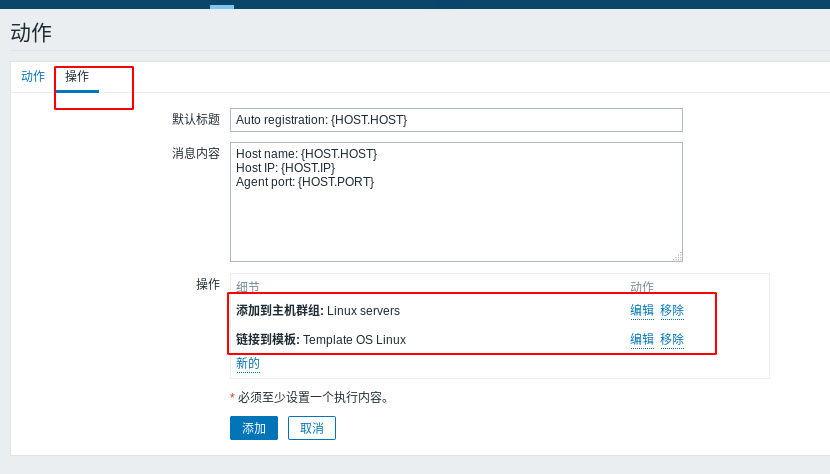Click the 消息内容 field label

196,154
